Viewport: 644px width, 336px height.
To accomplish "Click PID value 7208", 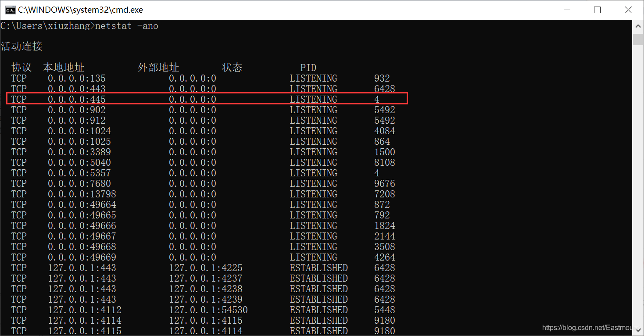I will coord(385,194).
